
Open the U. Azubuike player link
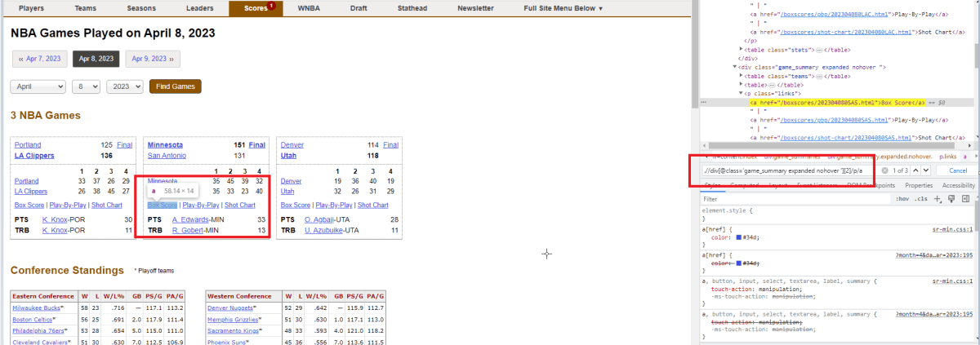pos(324,231)
